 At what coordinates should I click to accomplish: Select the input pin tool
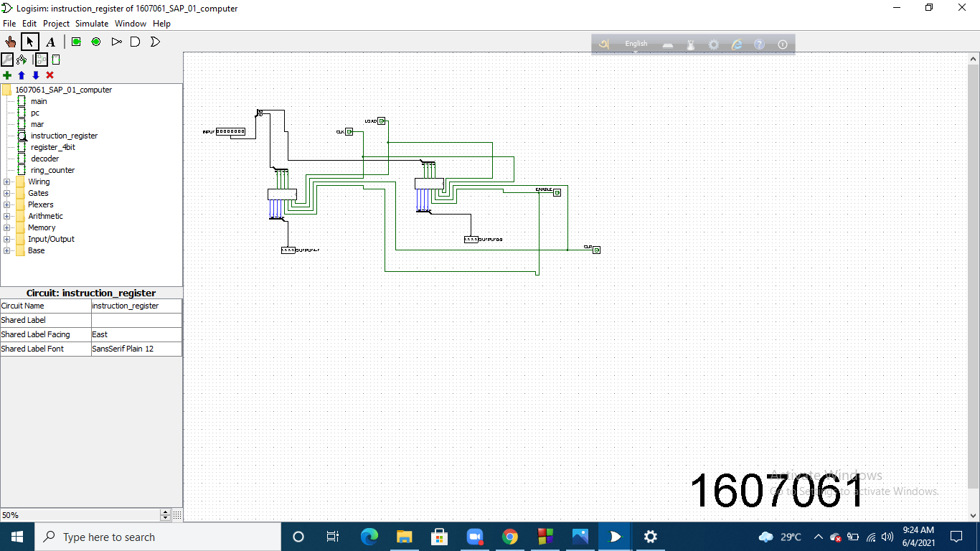[x=76, y=42]
